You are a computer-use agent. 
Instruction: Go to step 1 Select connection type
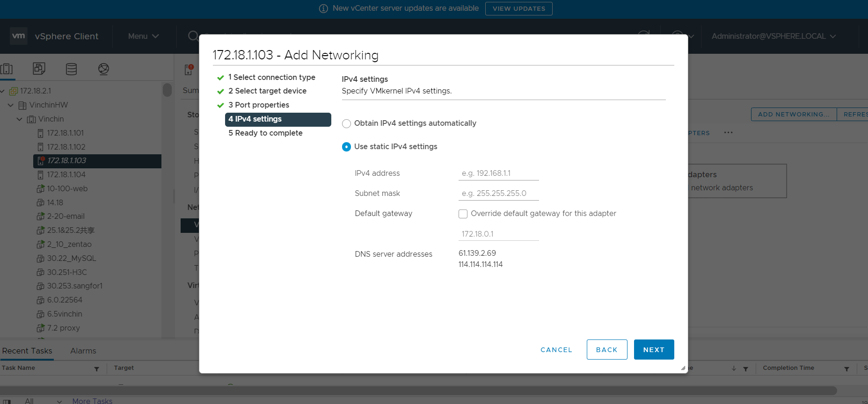[272, 77]
